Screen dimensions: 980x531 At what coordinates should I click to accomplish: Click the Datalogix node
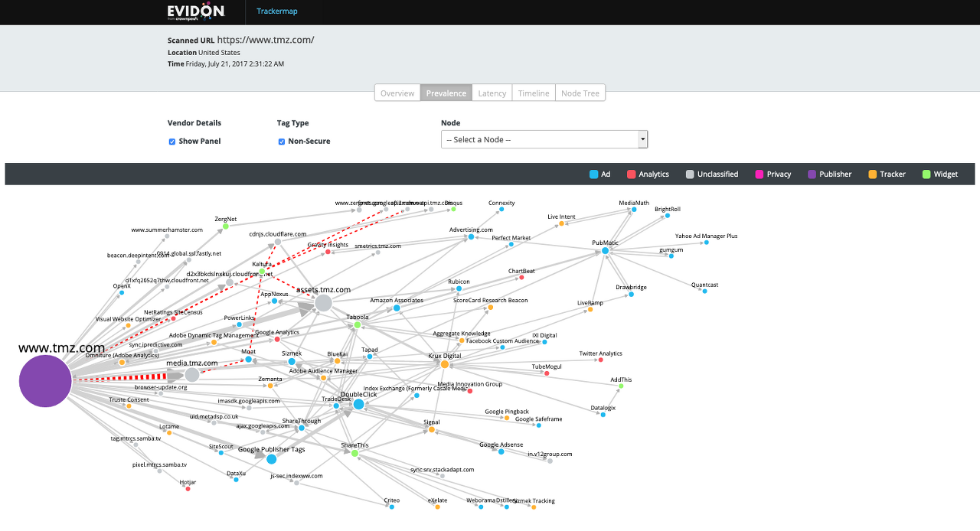(603, 415)
